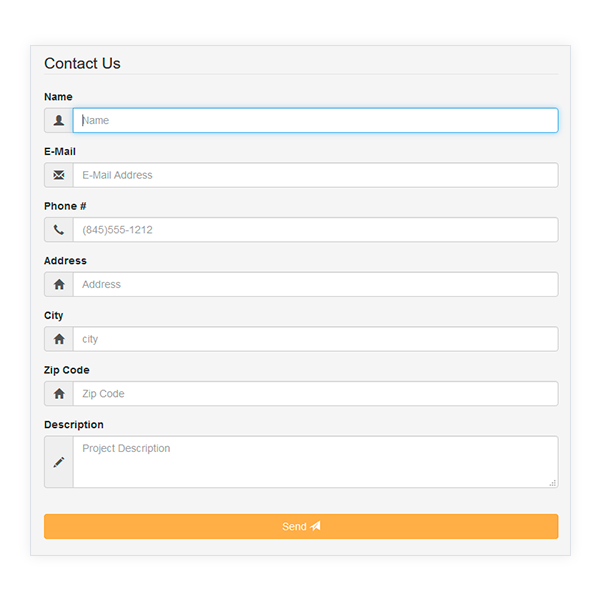Screen dimensions: 600x600
Task: Click into the E-Mail Address field
Action: [x=315, y=175]
